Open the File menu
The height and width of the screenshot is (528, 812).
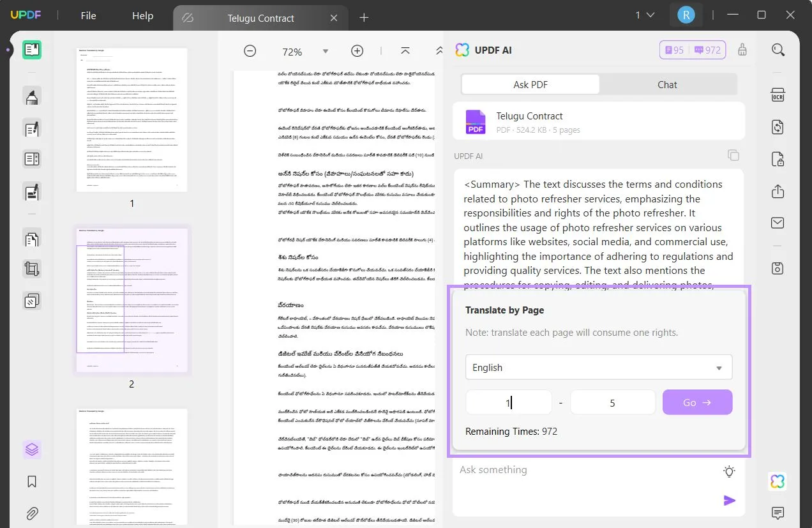[89, 16]
